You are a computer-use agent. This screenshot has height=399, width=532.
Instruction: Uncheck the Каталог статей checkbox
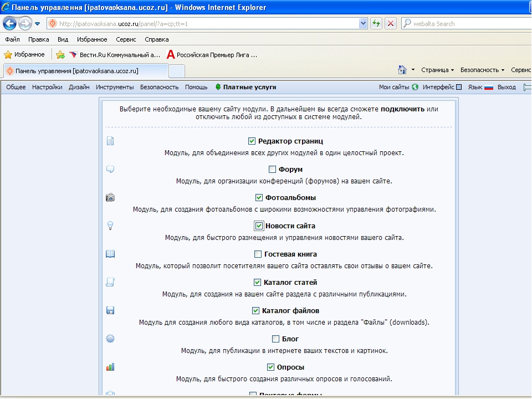(257, 282)
